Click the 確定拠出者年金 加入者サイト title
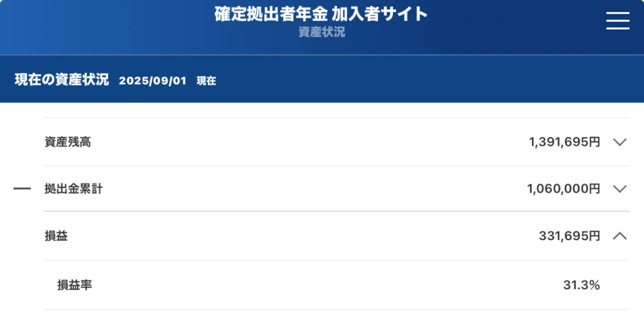 coord(321,14)
